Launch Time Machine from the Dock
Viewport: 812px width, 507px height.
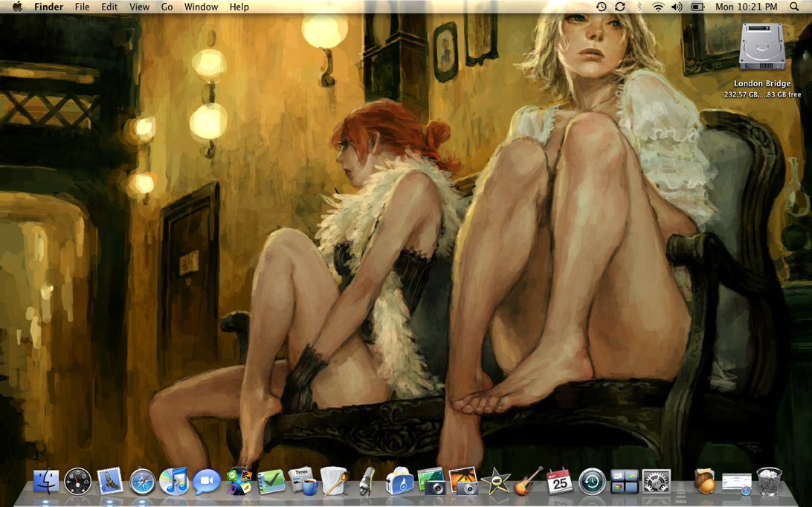(592, 482)
